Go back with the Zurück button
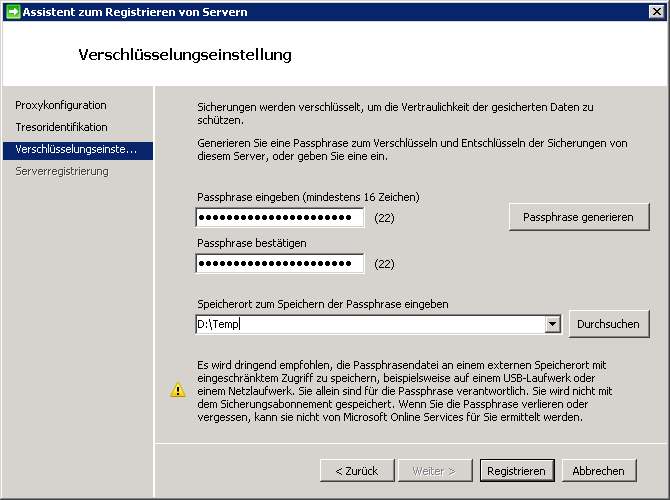The height and width of the screenshot is (500, 670). tap(356, 470)
